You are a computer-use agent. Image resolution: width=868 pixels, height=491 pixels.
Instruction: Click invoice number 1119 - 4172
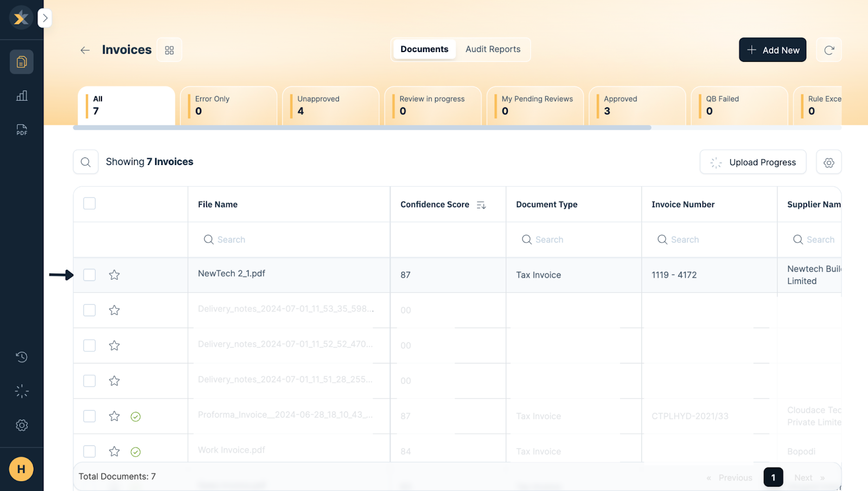[674, 275]
